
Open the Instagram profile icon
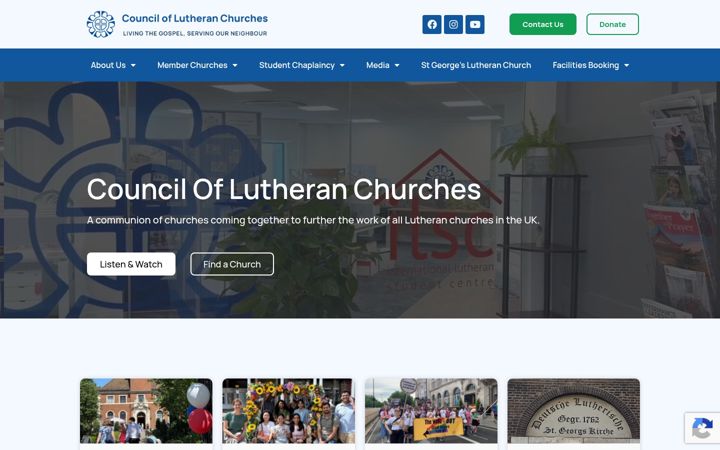tap(453, 24)
